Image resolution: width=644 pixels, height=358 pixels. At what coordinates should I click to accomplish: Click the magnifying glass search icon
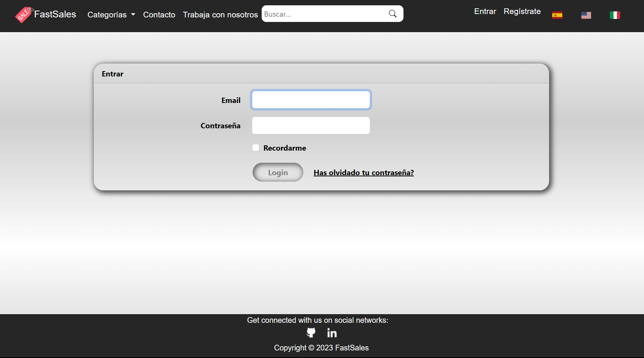(393, 14)
